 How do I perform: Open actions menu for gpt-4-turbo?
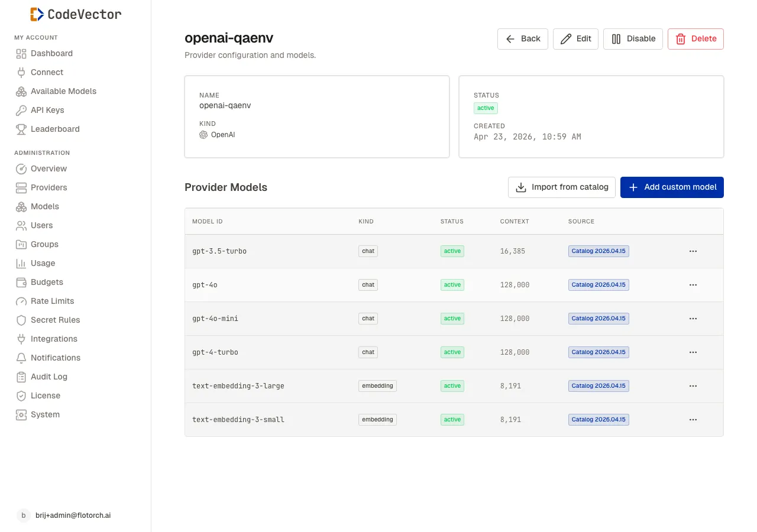[x=693, y=352]
